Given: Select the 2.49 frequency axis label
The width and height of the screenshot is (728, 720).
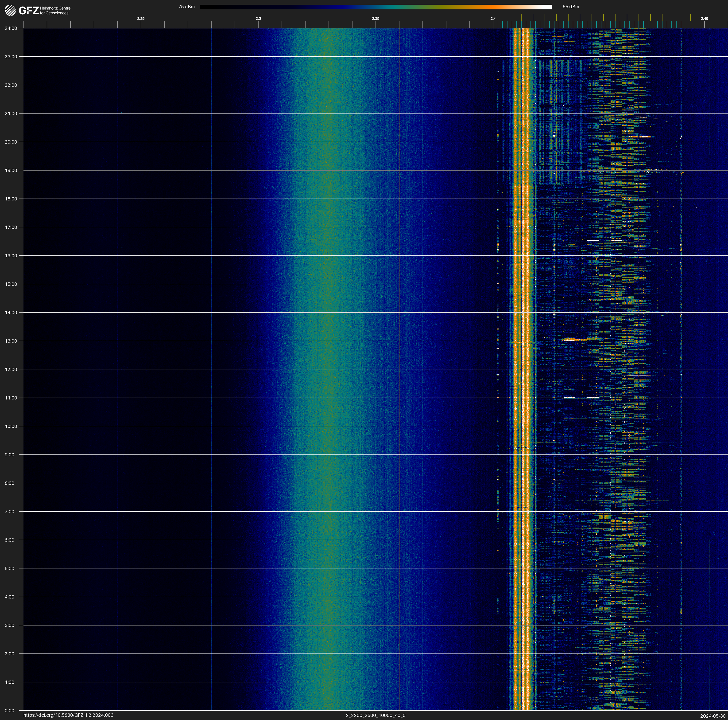Looking at the screenshot, I should [x=704, y=19].
